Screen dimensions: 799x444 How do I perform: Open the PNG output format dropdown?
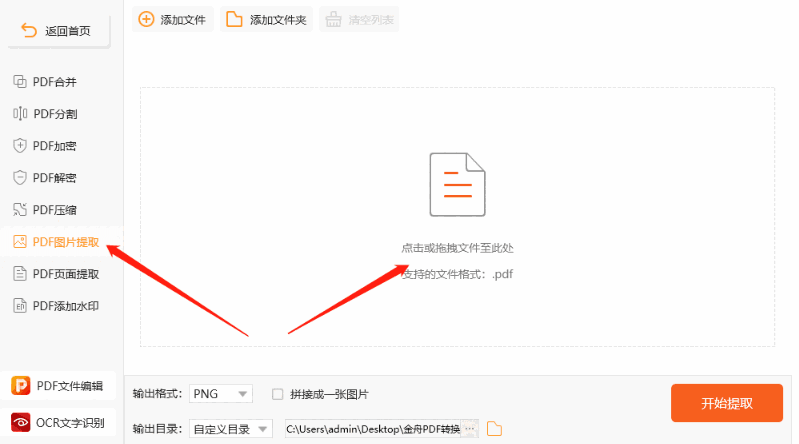click(221, 394)
